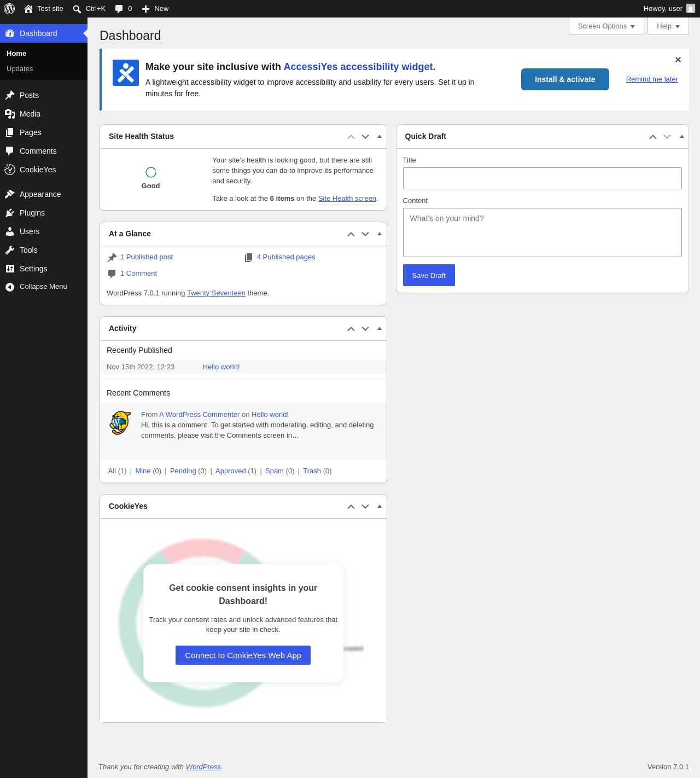Screen dimensions: 700x778
Task: Open the Twenty Seventeen theme link
Action: tap(216, 293)
